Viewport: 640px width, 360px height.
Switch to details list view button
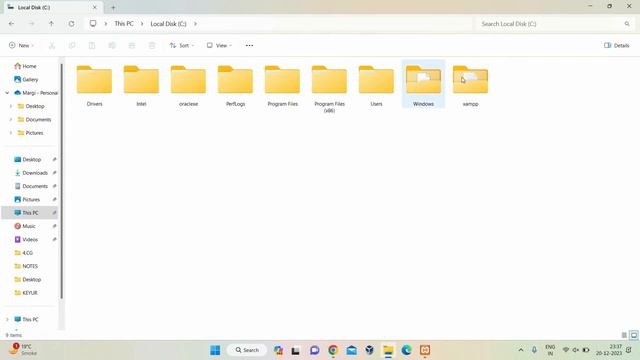click(x=624, y=335)
